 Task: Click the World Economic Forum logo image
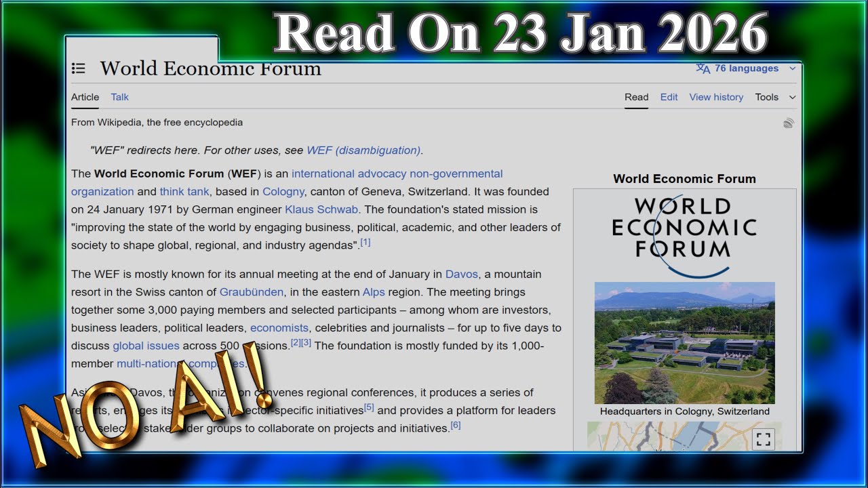(684, 237)
